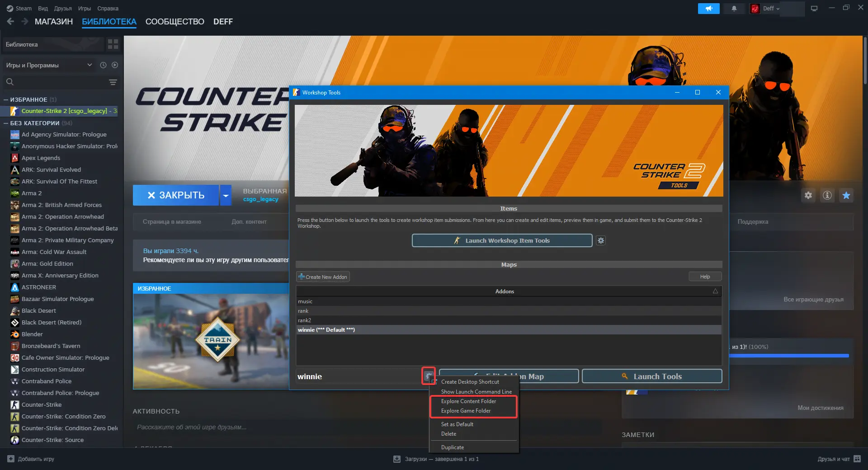Open game settings gear on Steam page
This screenshot has height=470, width=868.
[808, 195]
